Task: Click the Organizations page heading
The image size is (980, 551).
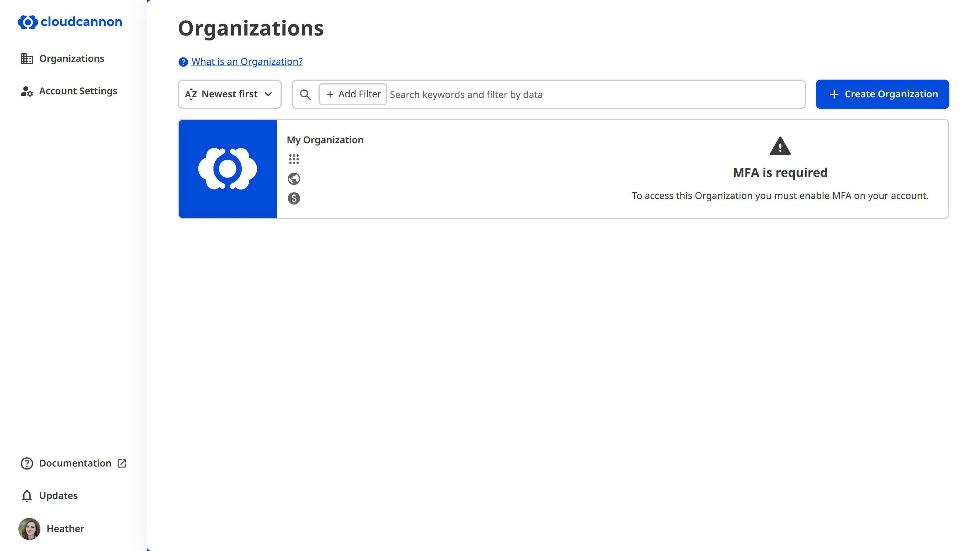Action: point(251,28)
